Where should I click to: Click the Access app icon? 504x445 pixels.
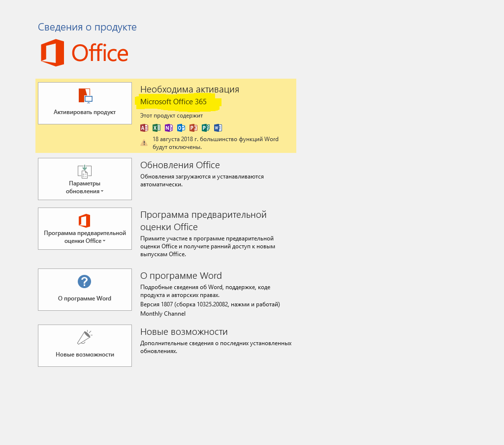coord(144,128)
